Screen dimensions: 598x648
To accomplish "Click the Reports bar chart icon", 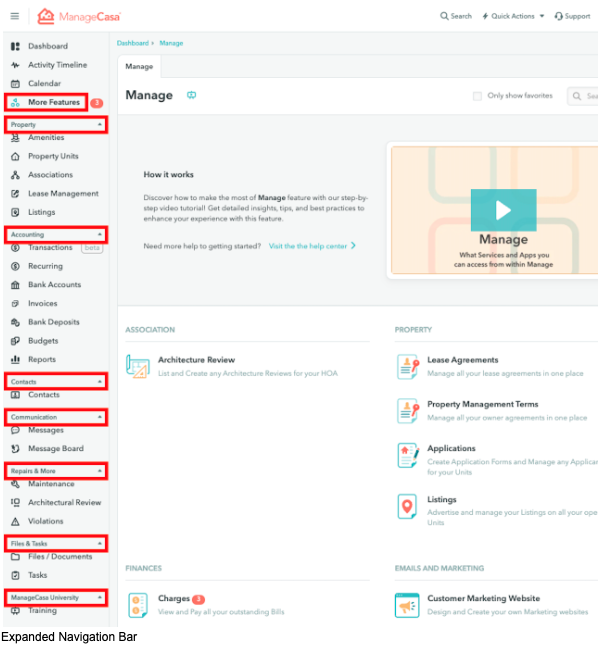I will pyautogui.click(x=15, y=360).
